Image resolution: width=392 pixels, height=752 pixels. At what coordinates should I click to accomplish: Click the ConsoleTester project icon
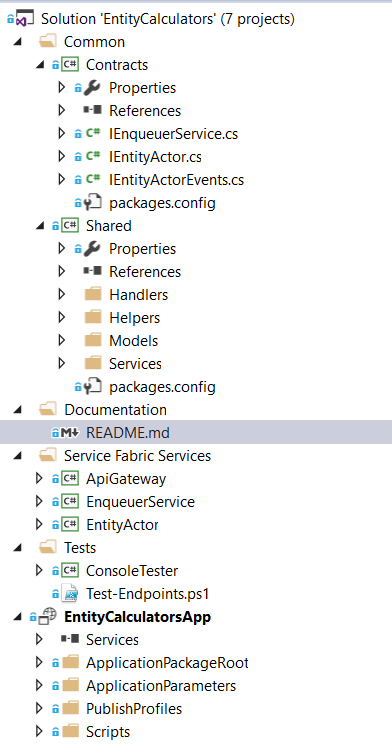click(x=70, y=571)
